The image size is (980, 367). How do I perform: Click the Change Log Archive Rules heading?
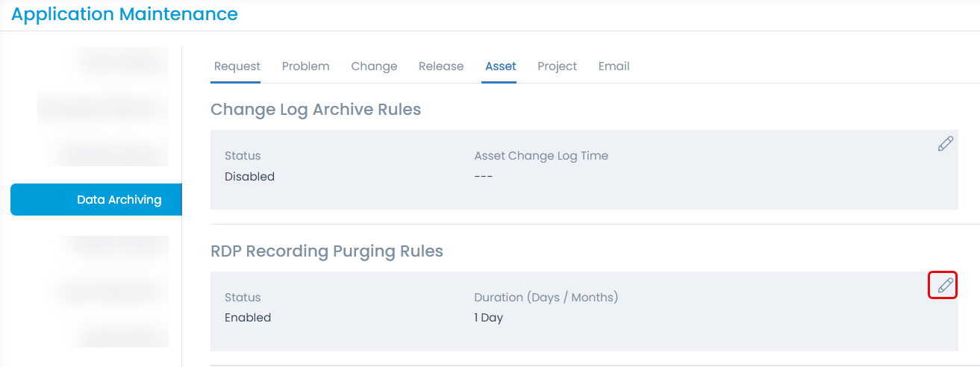click(316, 110)
